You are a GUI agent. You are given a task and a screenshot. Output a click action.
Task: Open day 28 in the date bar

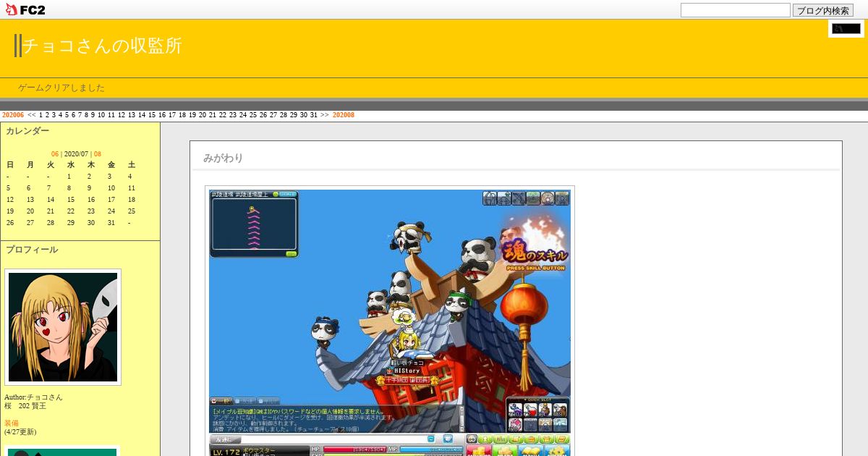pos(284,115)
